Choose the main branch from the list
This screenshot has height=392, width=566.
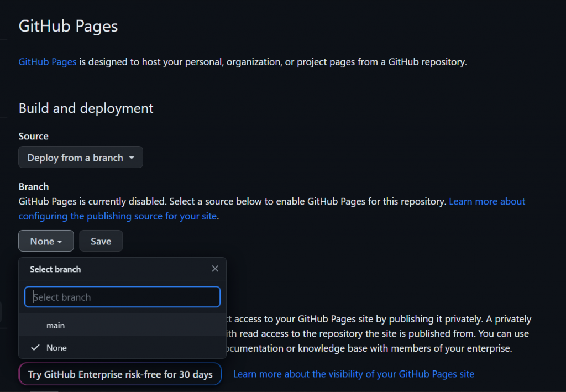point(55,326)
